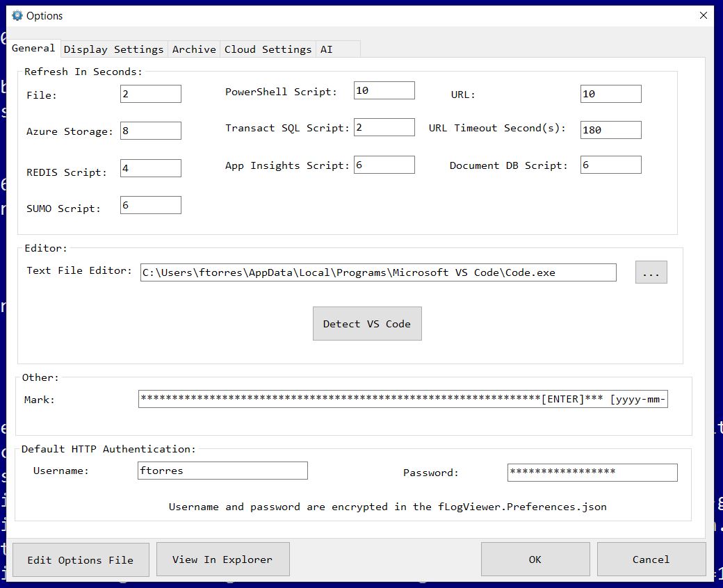
Task: Click the 'URL Timeout Second(s):' label
Action: click(497, 128)
